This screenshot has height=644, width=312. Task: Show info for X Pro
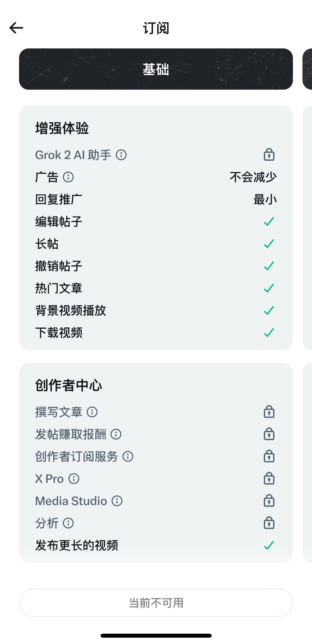pos(74,479)
